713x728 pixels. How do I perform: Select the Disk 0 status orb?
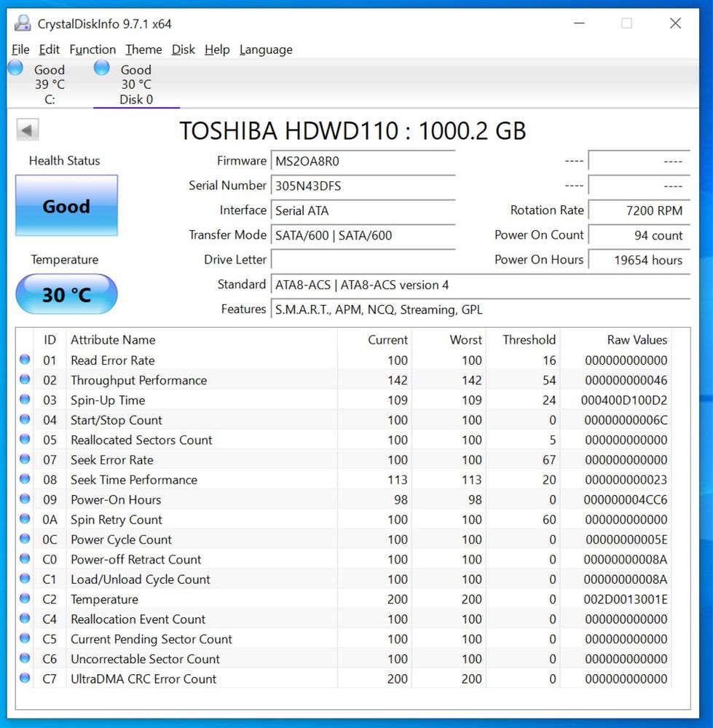pos(102,68)
